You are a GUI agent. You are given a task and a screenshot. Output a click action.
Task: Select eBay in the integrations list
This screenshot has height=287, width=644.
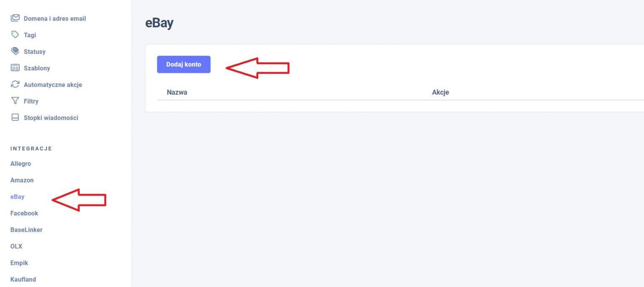tap(17, 197)
